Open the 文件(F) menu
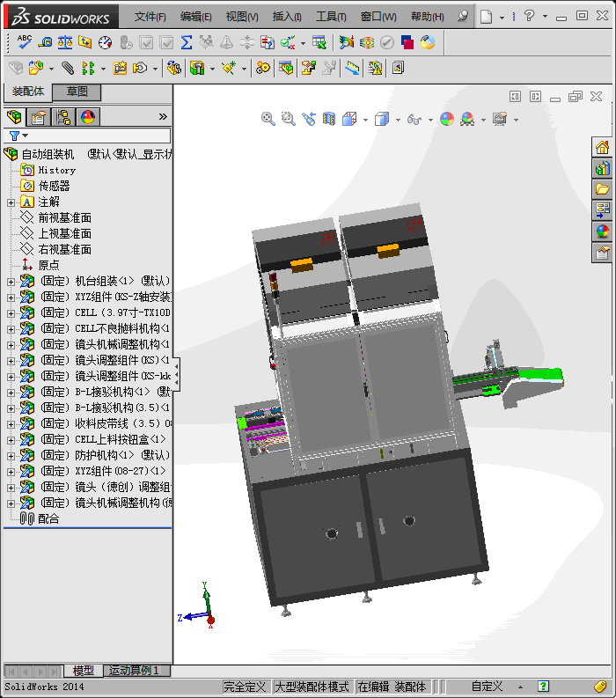 [150, 17]
